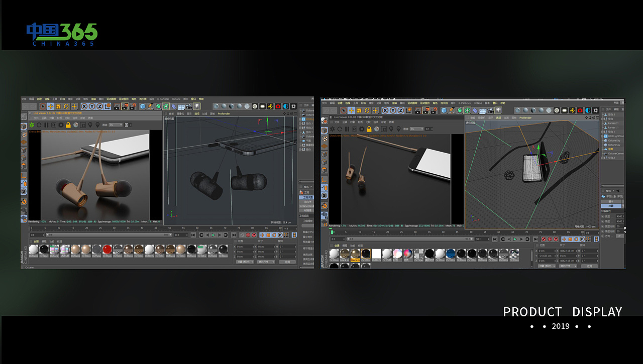Expand HDRLightStudio object in right object manager

(x=602, y=136)
